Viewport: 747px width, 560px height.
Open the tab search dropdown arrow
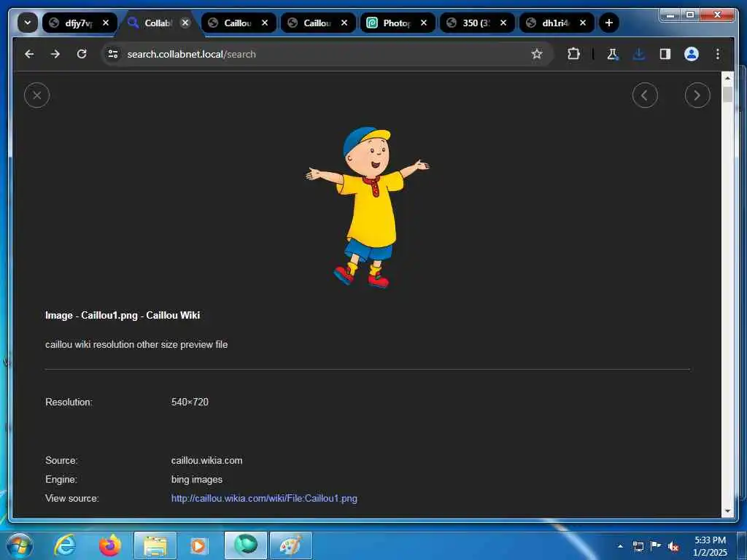(x=28, y=23)
